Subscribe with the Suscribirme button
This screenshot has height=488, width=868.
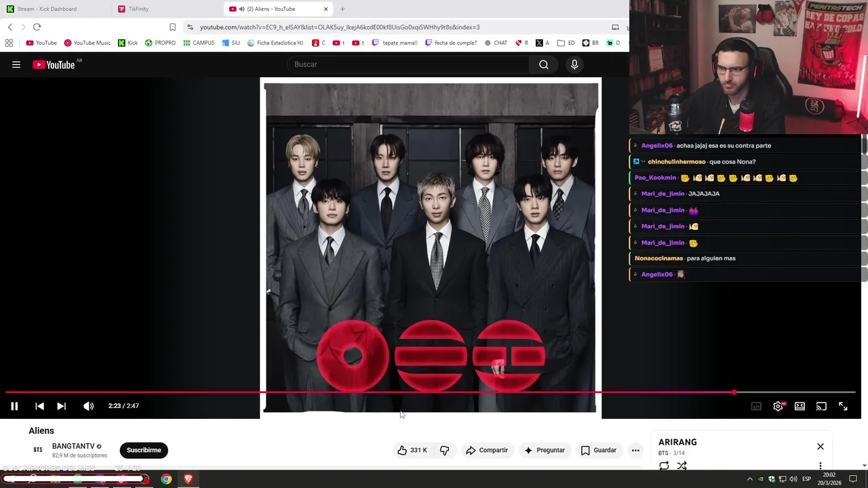(144, 450)
